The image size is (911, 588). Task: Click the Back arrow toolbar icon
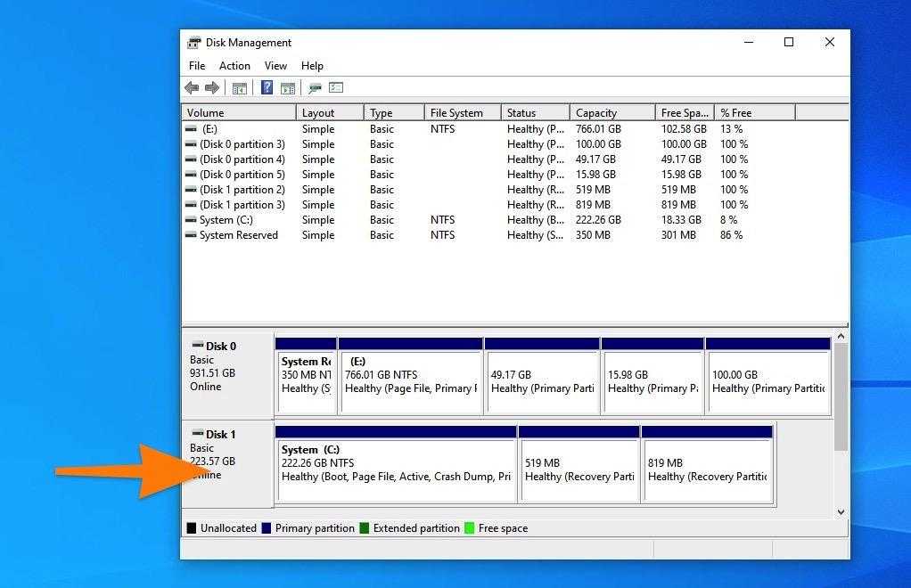[192, 87]
